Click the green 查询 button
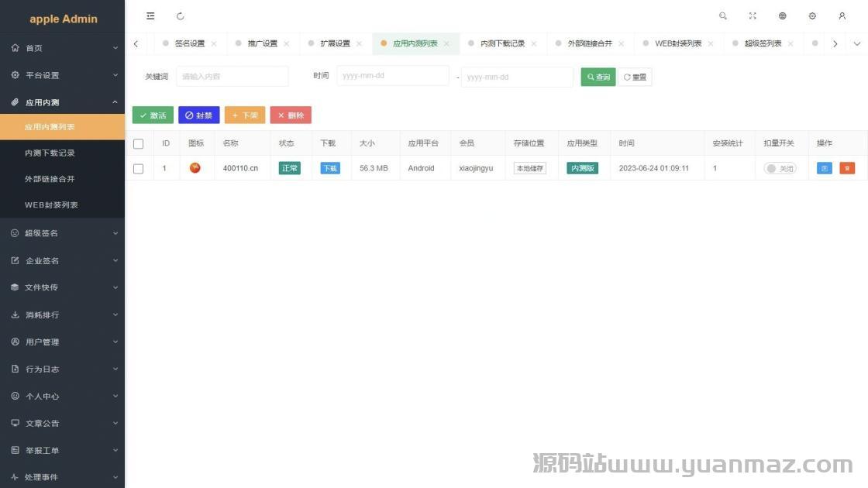This screenshot has width=868, height=488. click(x=598, y=77)
